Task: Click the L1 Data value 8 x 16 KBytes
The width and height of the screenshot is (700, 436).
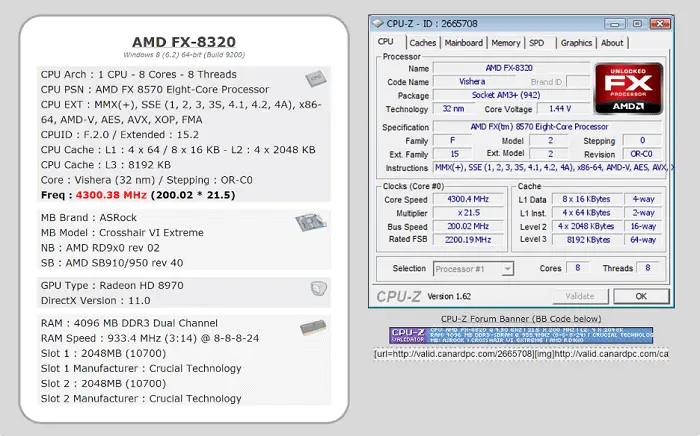Action: point(586,199)
